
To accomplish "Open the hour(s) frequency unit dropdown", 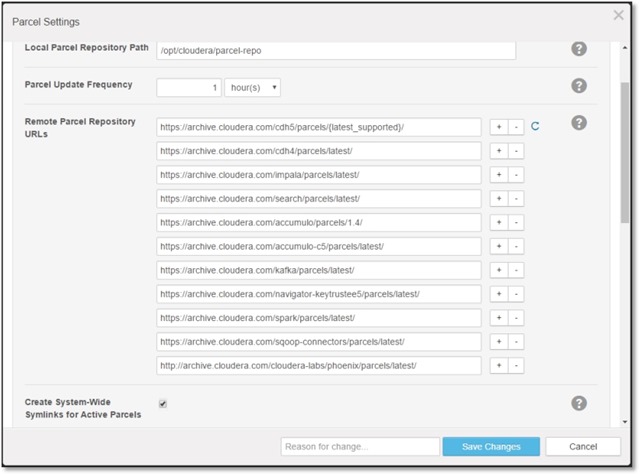I will coord(252,87).
